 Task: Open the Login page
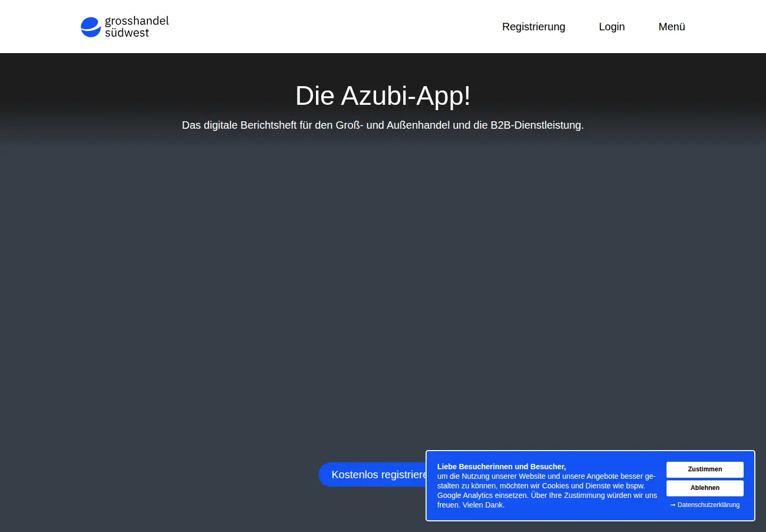pyautogui.click(x=612, y=27)
